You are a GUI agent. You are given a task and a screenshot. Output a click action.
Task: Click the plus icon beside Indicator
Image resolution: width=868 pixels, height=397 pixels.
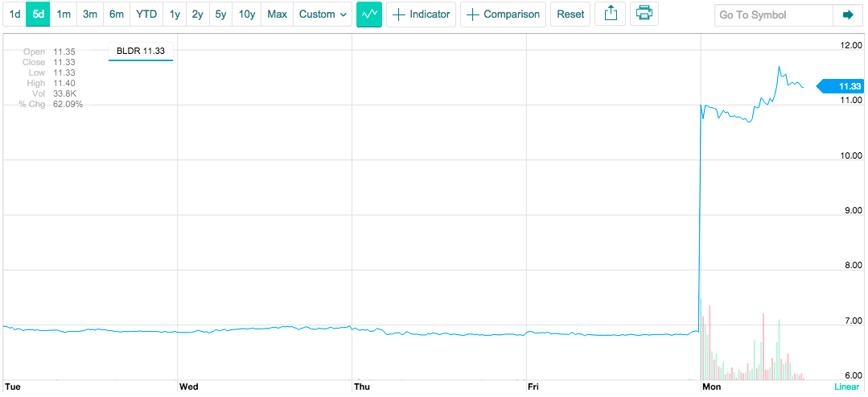[398, 15]
